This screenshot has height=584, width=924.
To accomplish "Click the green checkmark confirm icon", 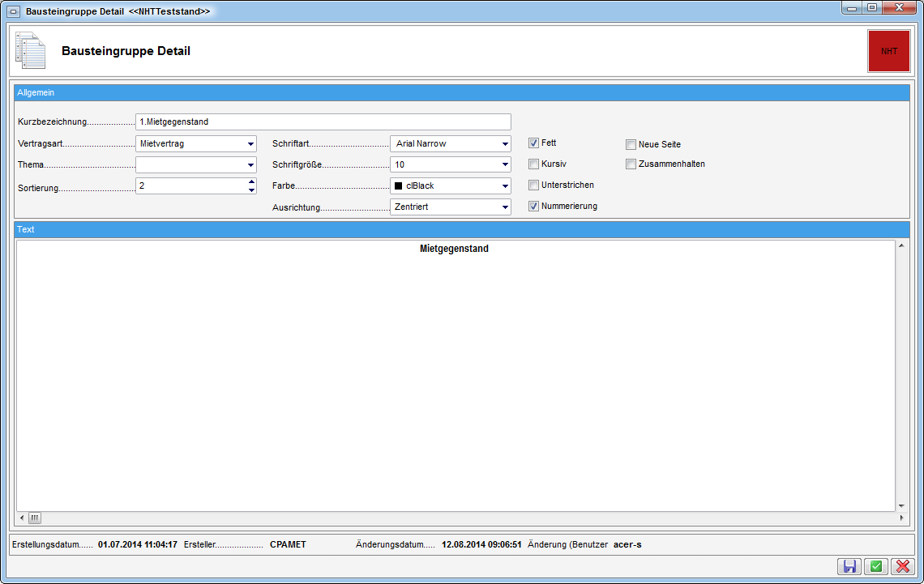I will point(876,567).
